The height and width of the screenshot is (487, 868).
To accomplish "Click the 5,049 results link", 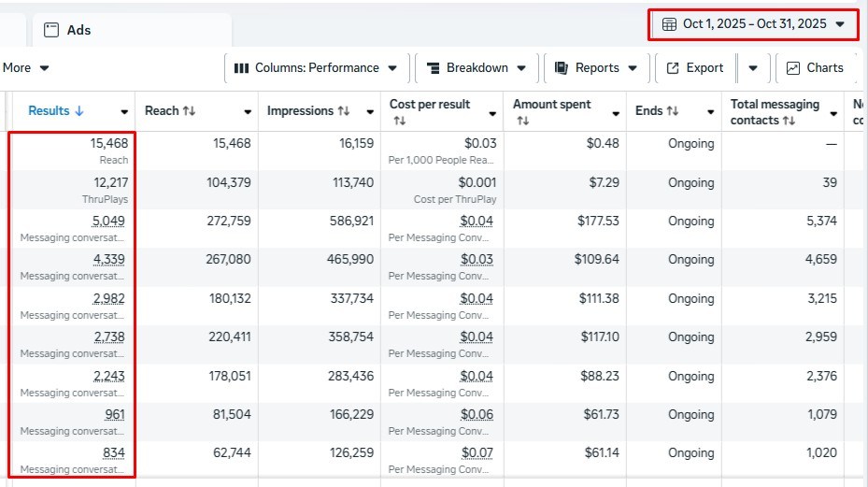I will coord(109,222).
